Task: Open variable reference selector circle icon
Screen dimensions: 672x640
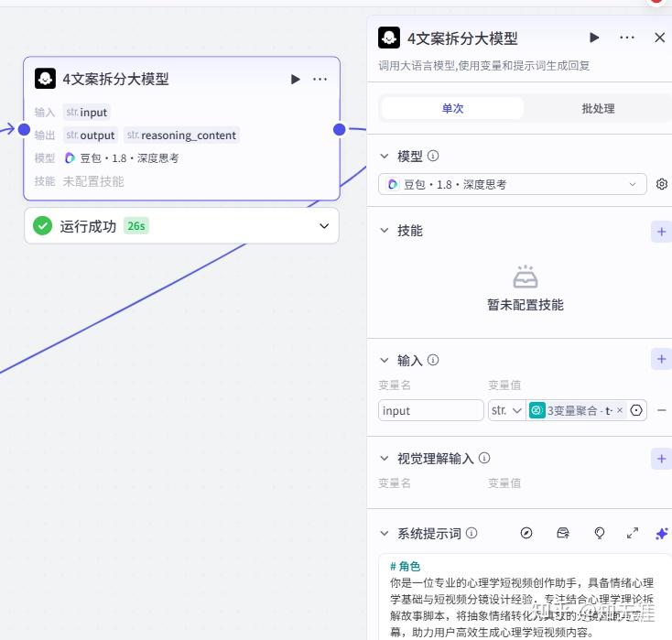Action: (x=636, y=410)
